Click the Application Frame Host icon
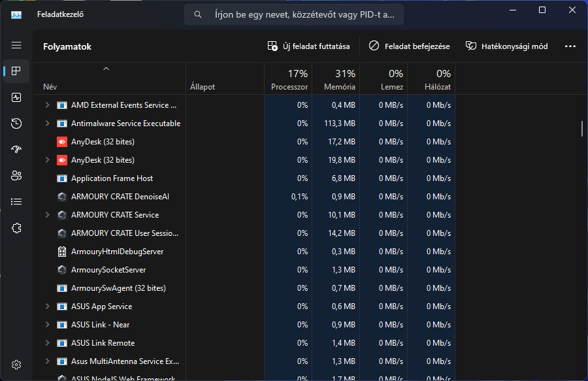588x381 pixels. coord(62,178)
